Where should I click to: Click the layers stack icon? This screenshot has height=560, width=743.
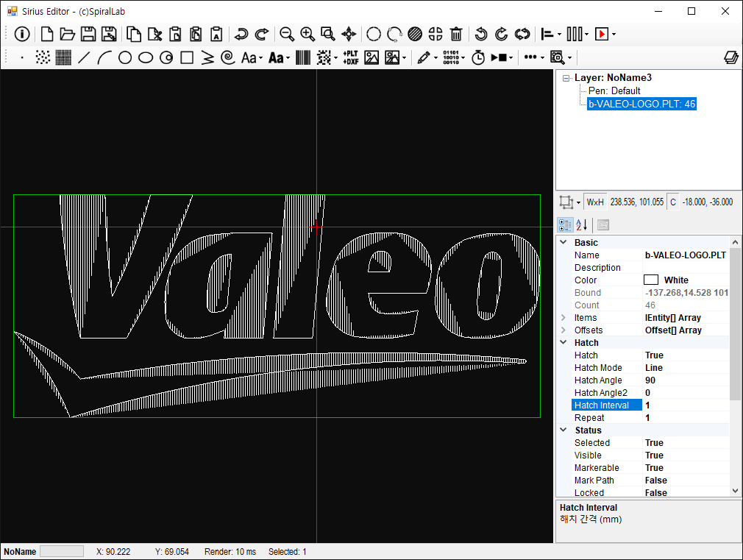point(730,58)
